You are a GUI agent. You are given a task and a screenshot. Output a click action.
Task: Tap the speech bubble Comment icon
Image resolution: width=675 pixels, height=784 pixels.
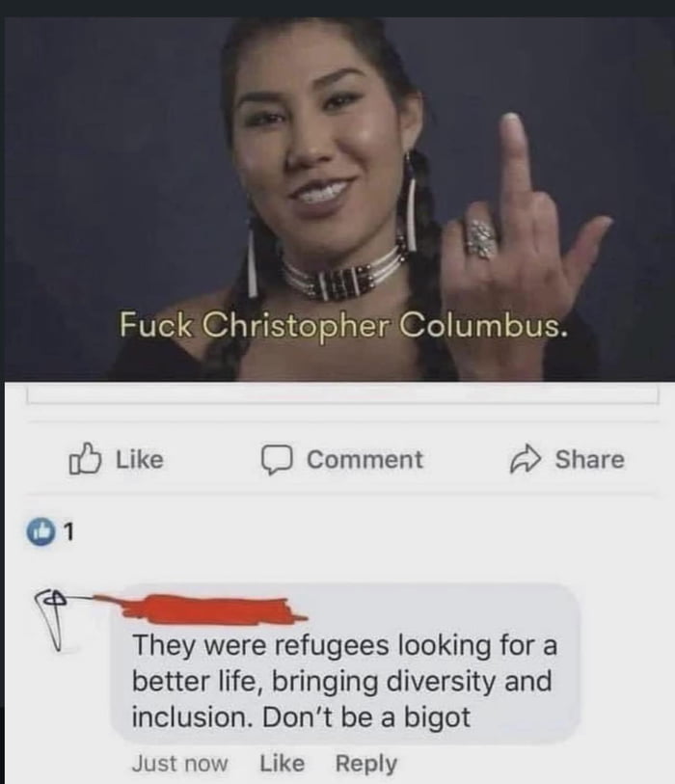coord(277,459)
